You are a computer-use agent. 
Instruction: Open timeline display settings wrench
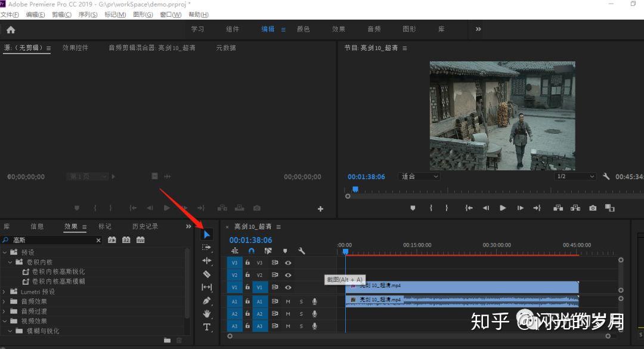[x=301, y=251]
